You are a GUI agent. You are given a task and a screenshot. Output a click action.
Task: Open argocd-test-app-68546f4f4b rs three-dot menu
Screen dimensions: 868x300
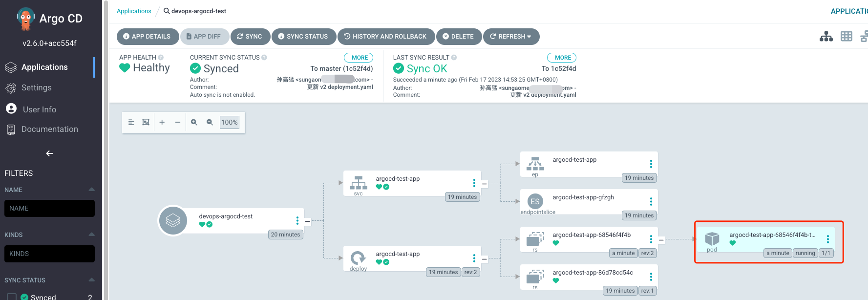[651, 239]
